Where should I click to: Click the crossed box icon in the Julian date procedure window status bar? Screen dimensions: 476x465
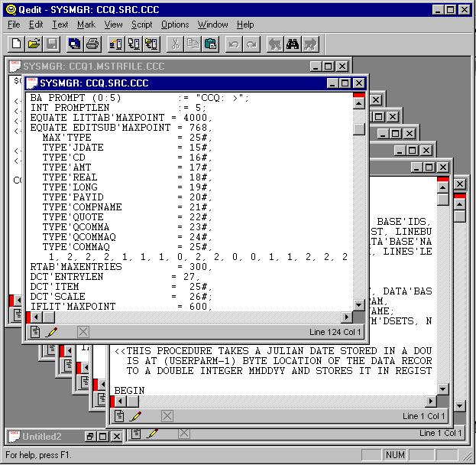coord(167,416)
